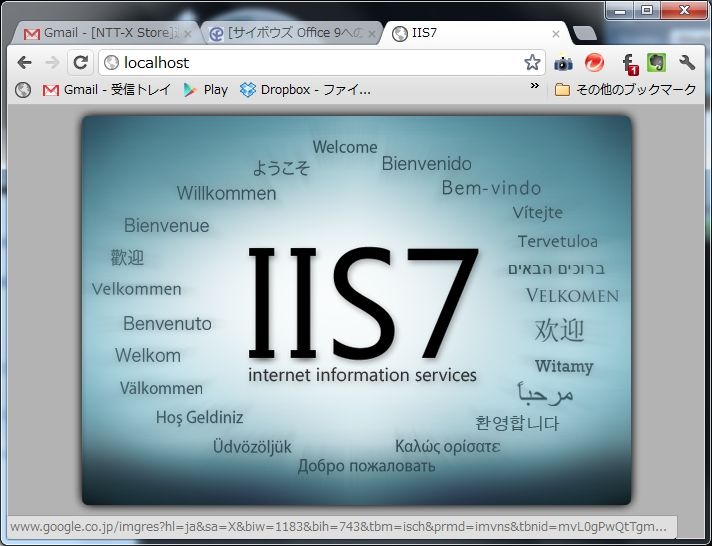Maximize the Chrome window

coord(647,10)
